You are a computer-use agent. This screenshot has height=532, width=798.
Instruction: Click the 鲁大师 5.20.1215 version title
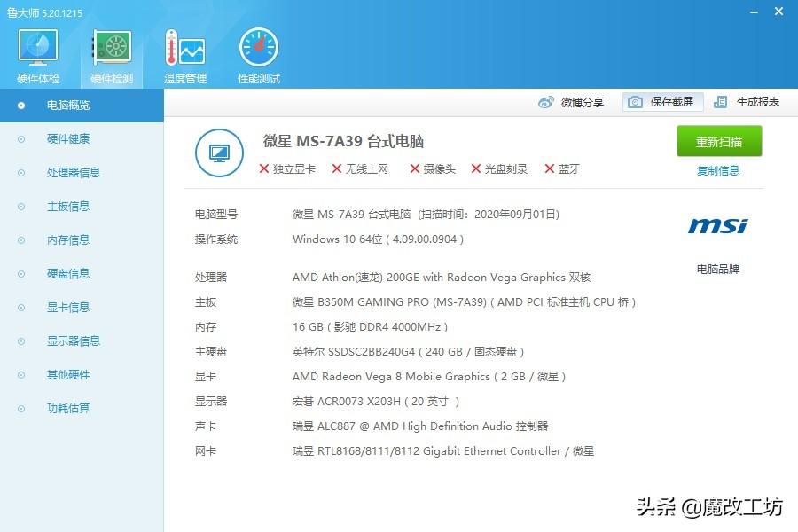[45, 12]
